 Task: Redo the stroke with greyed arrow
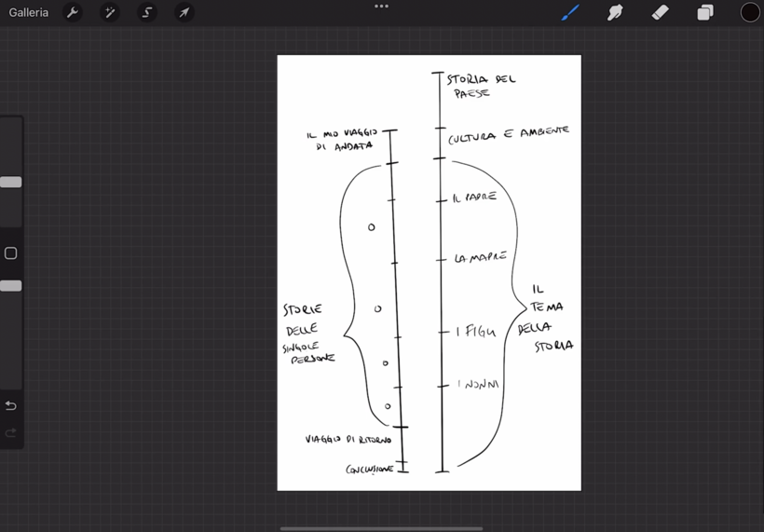coord(11,432)
